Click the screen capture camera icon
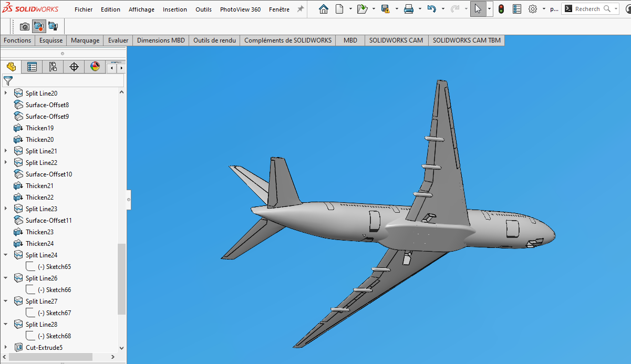 tap(25, 26)
